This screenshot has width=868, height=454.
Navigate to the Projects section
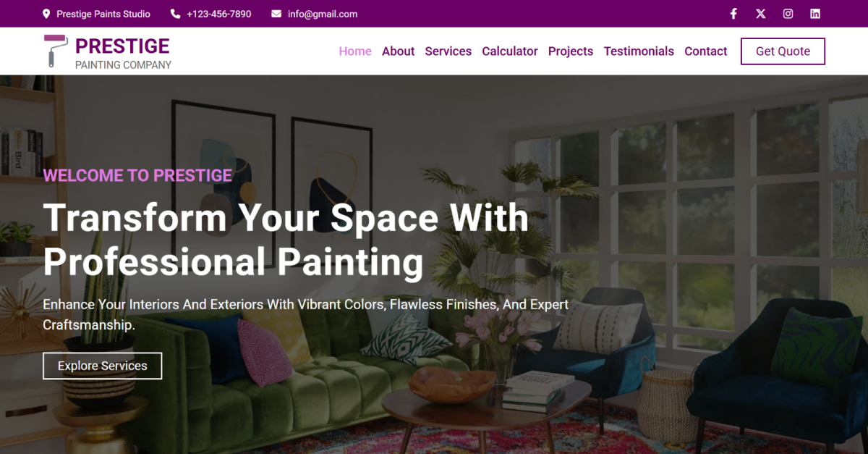click(x=571, y=51)
